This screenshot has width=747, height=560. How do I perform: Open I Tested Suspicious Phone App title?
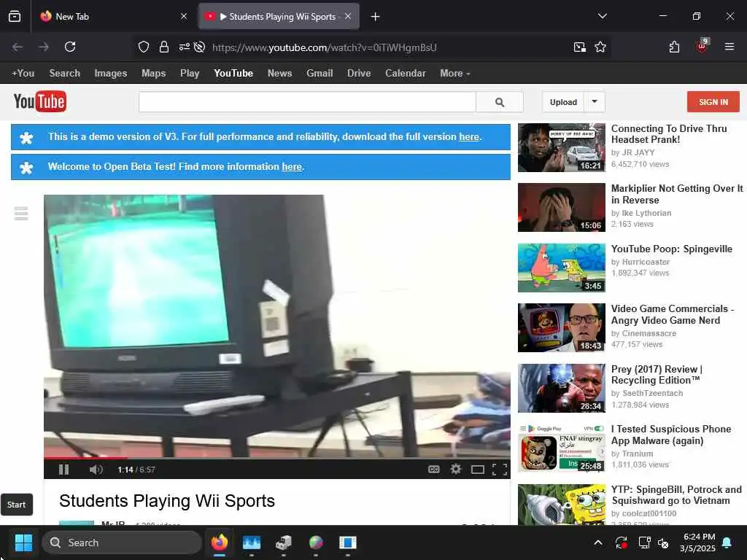coord(671,435)
